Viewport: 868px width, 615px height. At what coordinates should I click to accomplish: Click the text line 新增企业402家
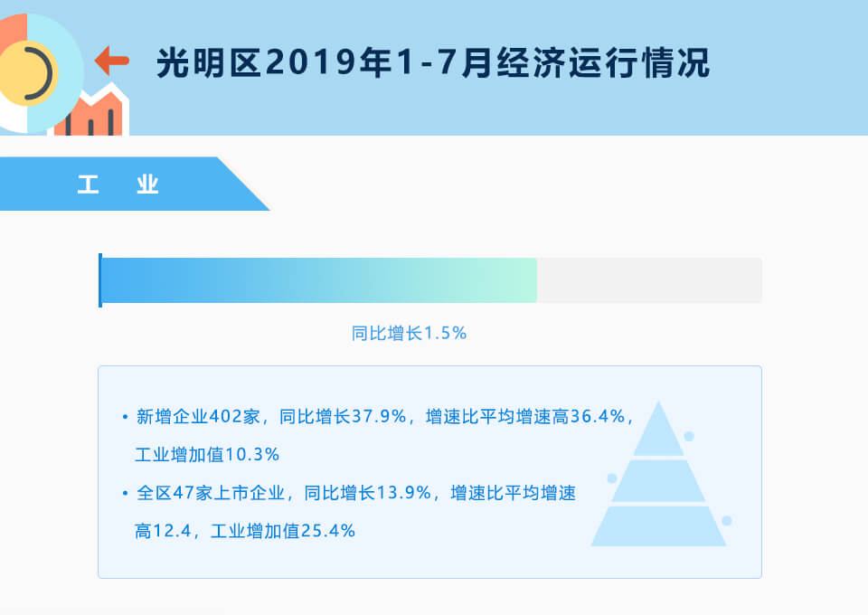[198, 416]
